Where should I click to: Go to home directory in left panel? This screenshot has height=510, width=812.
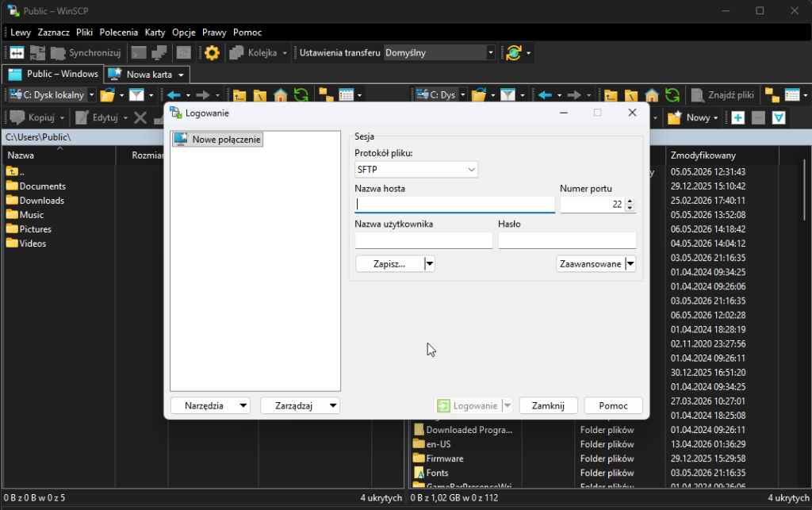point(280,94)
